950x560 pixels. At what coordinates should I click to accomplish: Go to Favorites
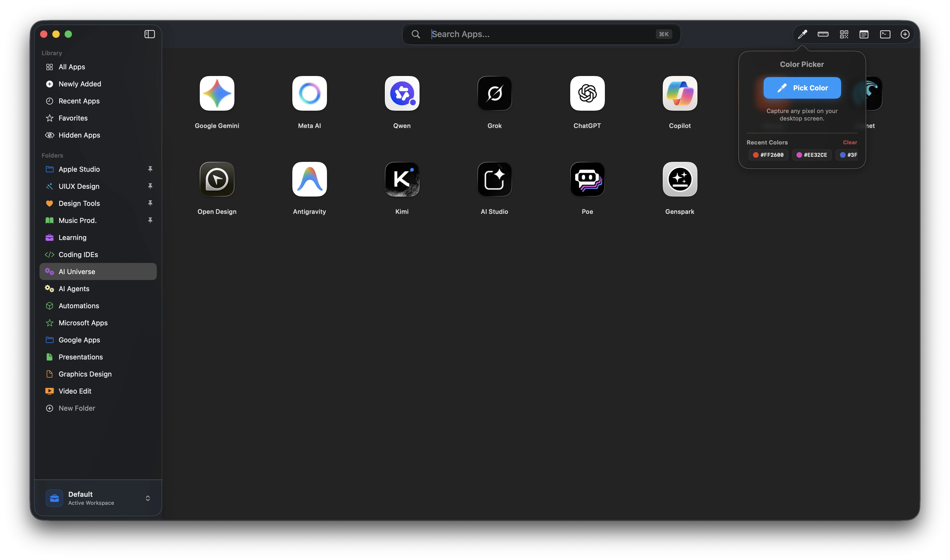pyautogui.click(x=98, y=118)
